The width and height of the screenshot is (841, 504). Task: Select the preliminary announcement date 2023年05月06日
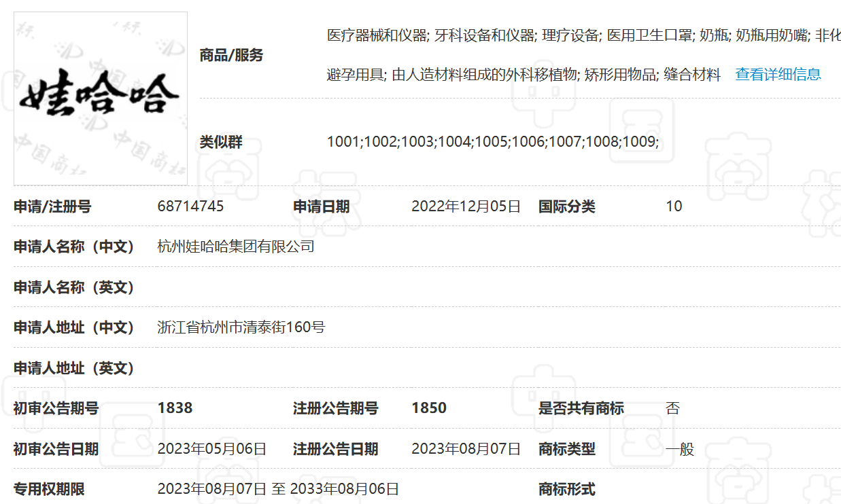[x=211, y=449]
